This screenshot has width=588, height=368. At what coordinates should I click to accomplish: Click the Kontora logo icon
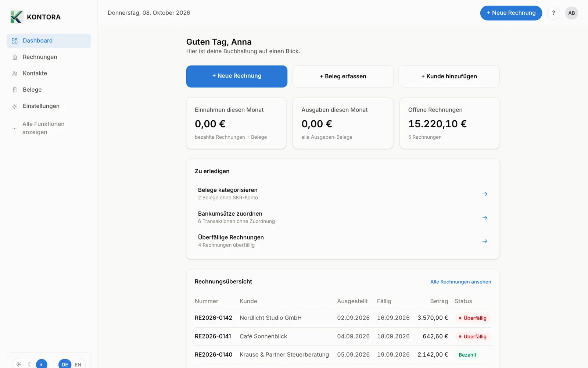pyautogui.click(x=17, y=17)
